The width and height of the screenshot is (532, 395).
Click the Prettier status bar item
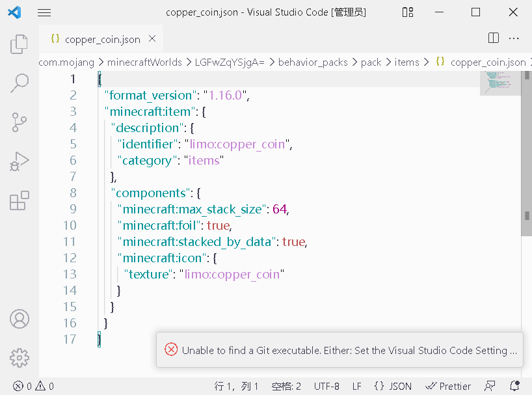click(x=448, y=386)
